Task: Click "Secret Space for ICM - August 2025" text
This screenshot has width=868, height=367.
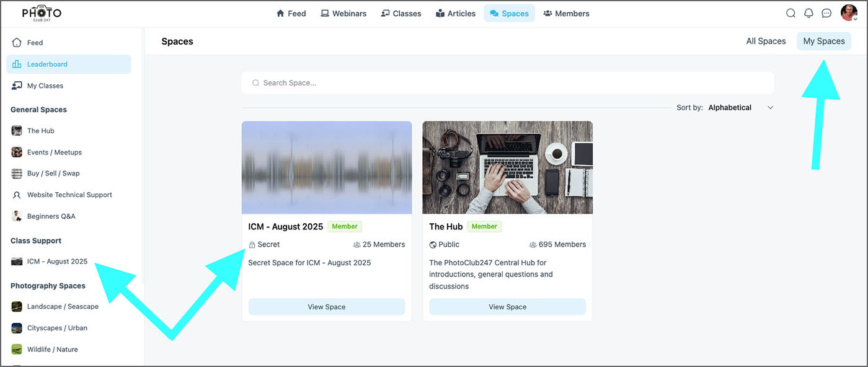Action: [x=309, y=263]
